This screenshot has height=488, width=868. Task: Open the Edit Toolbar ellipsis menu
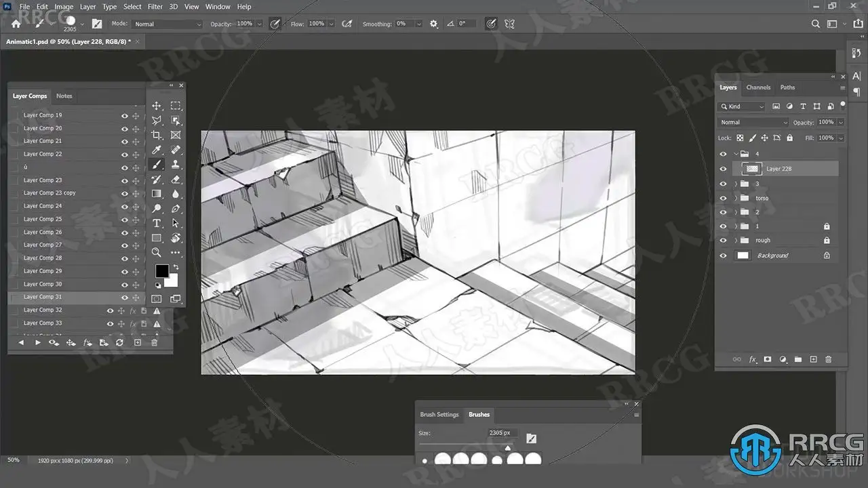pyautogui.click(x=176, y=252)
